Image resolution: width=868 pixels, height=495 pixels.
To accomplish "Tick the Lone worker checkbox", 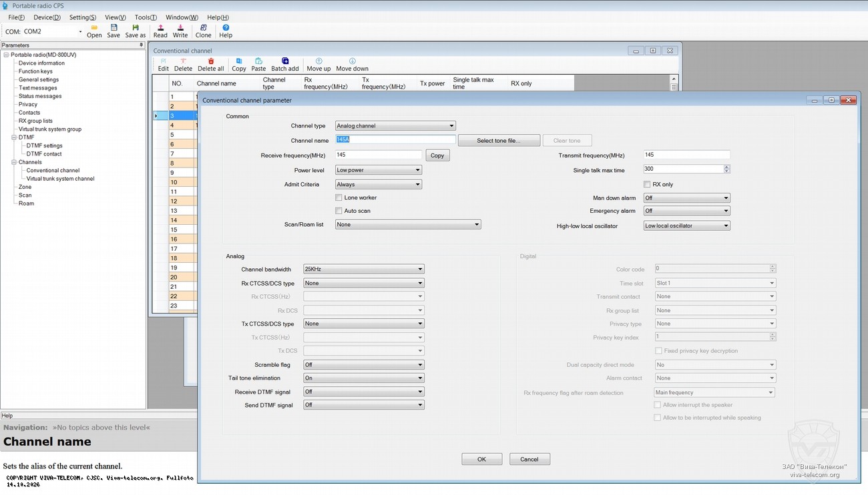I will point(339,197).
